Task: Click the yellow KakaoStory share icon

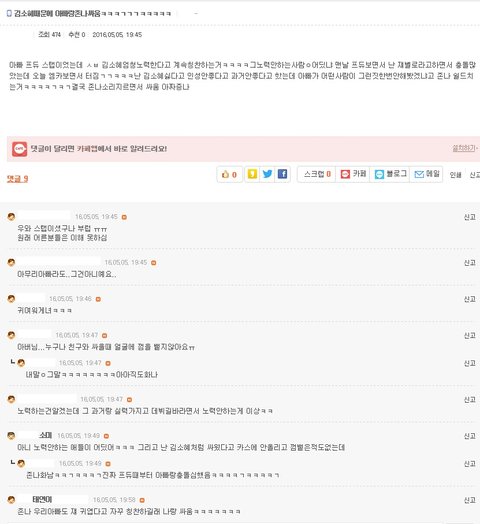Action: pyautogui.click(x=252, y=174)
